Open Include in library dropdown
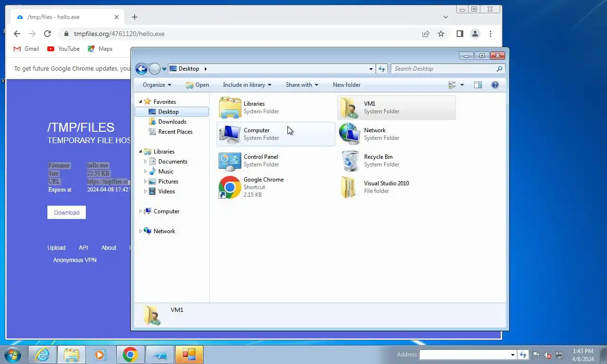 click(247, 85)
